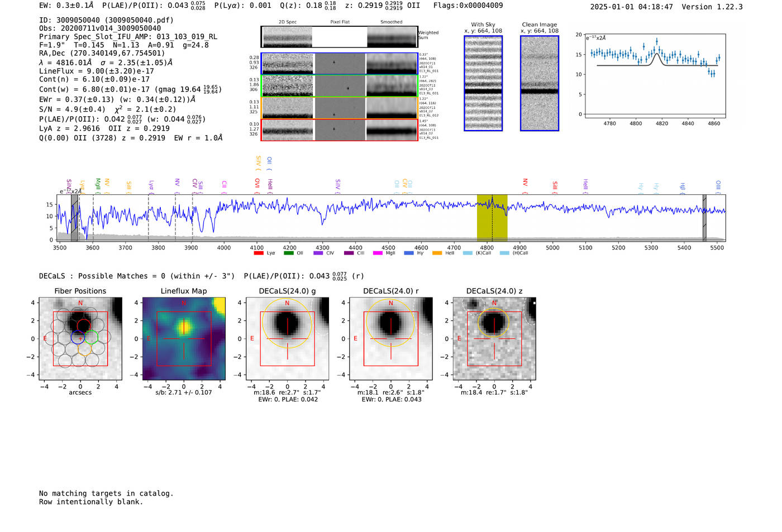Click the OII green legend swatch
The image size is (782, 532).
pos(288,253)
